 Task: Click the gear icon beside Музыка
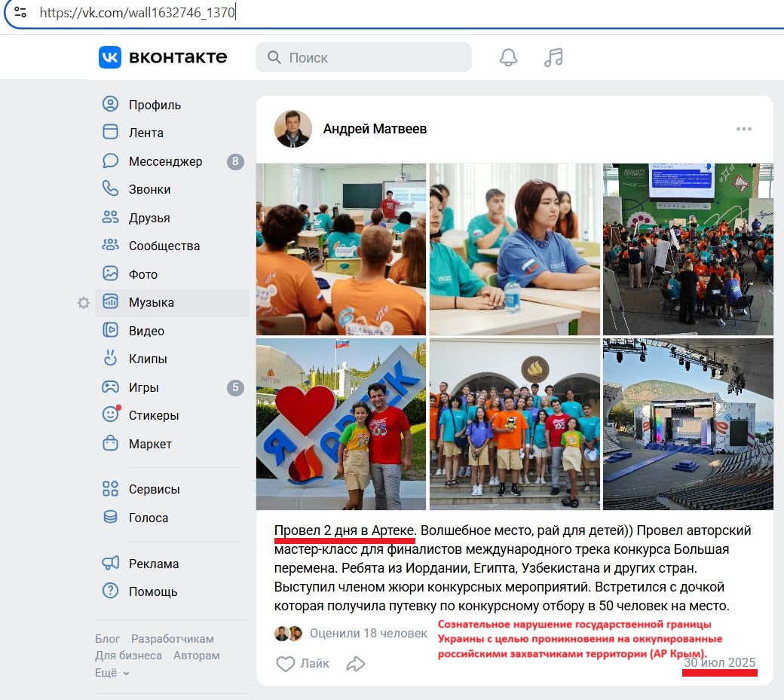tap(84, 303)
